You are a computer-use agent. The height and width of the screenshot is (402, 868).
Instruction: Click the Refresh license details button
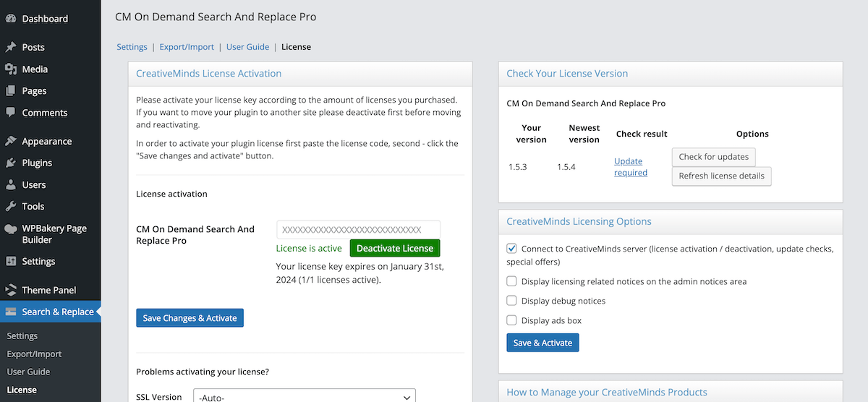tap(722, 176)
